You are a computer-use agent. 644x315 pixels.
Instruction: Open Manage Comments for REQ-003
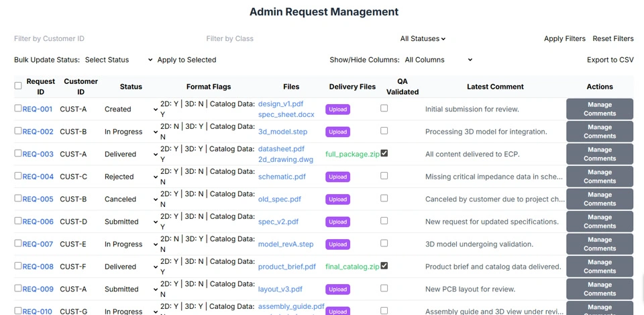pyautogui.click(x=599, y=154)
